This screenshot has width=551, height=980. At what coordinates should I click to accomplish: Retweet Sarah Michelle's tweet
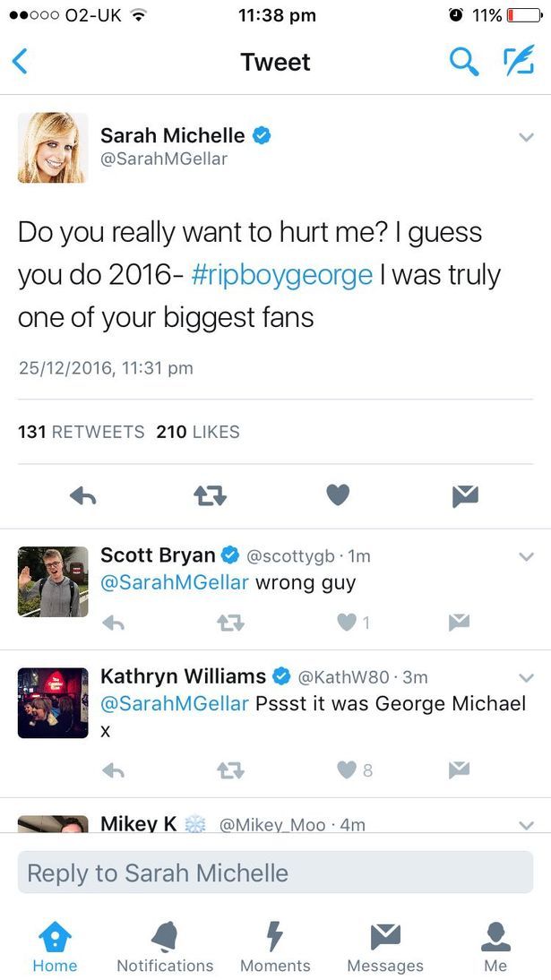point(210,494)
